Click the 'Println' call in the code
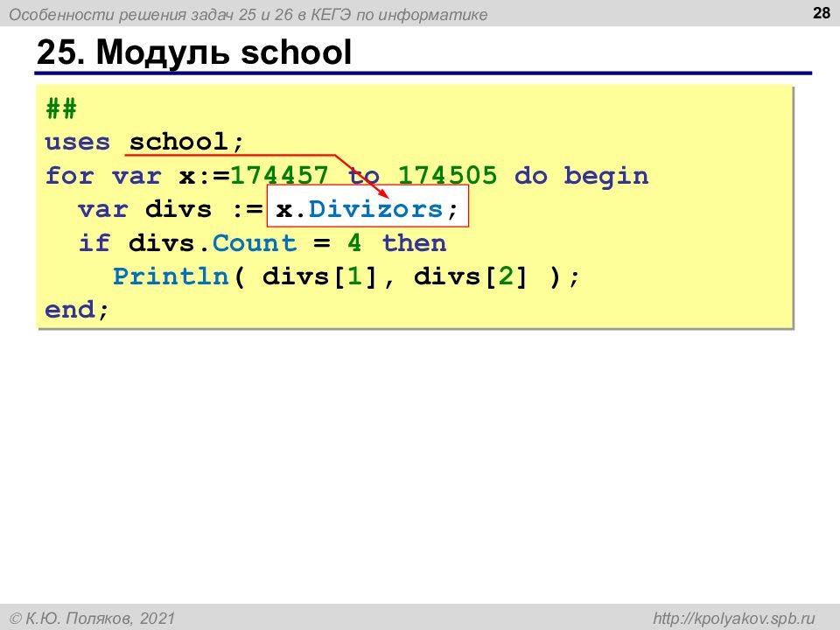 click(x=171, y=276)
